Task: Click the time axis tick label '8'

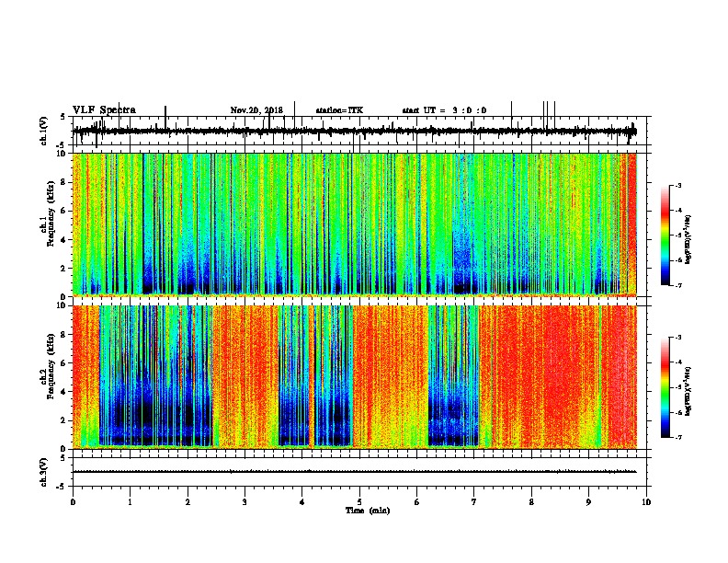Action: coord(531,502)
